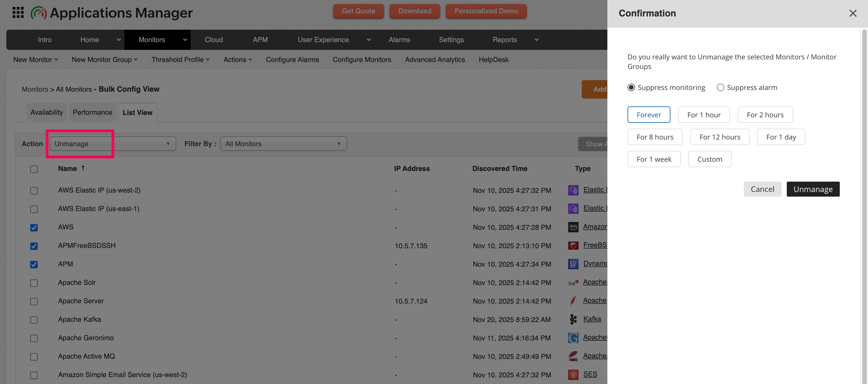Check the Apache Solr checkbox
This screenshot has width=868, height=384.
[34, 283]
